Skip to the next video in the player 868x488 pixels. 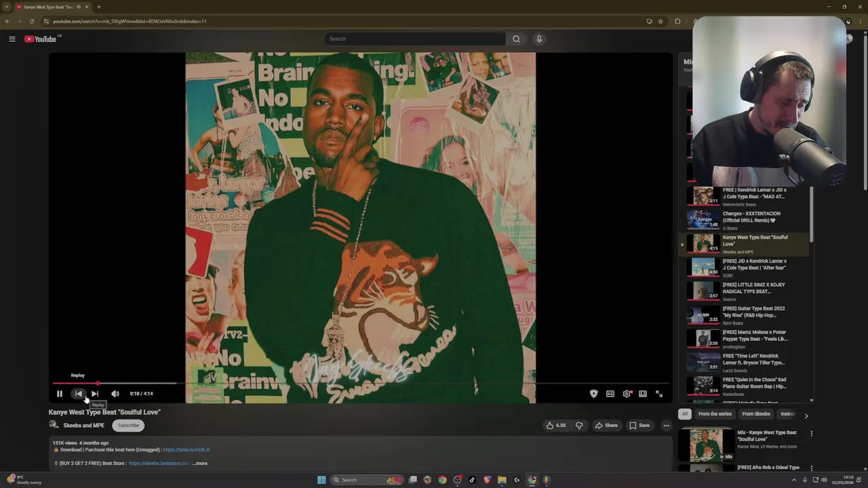tap(95, 394)
